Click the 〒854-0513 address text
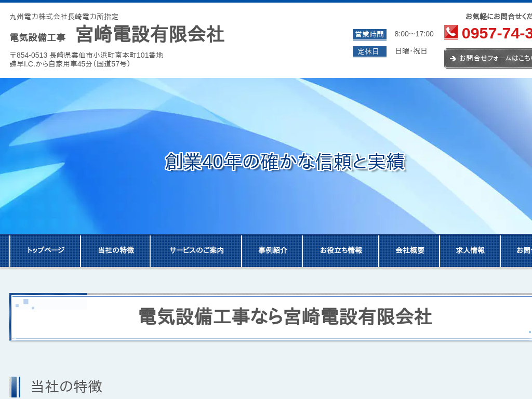 tap(86, 55)
